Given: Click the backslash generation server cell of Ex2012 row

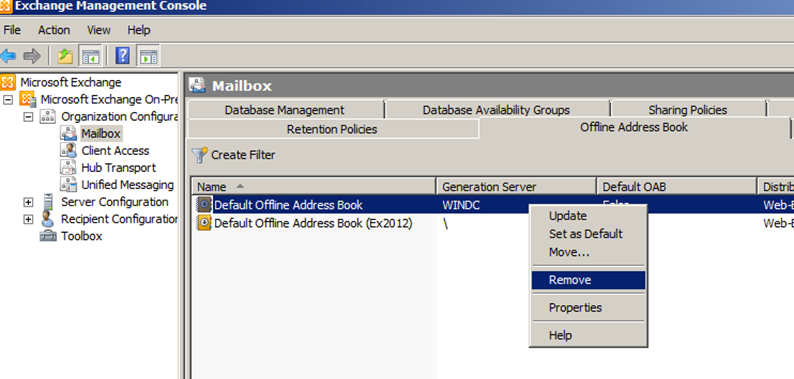Looking at the screenshot, I should pyautogui.click(x=445, y=223).
